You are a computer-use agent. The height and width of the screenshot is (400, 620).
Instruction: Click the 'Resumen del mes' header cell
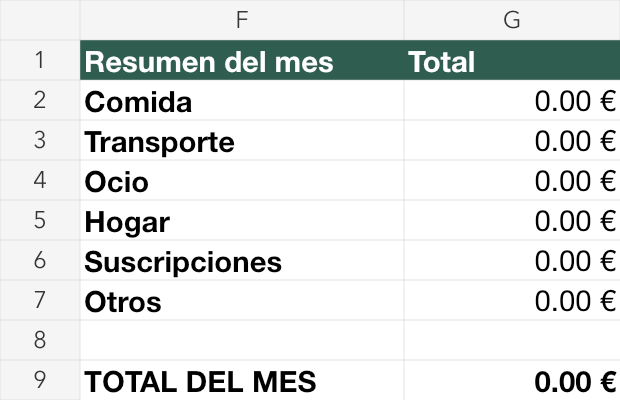tap(242, 60)
